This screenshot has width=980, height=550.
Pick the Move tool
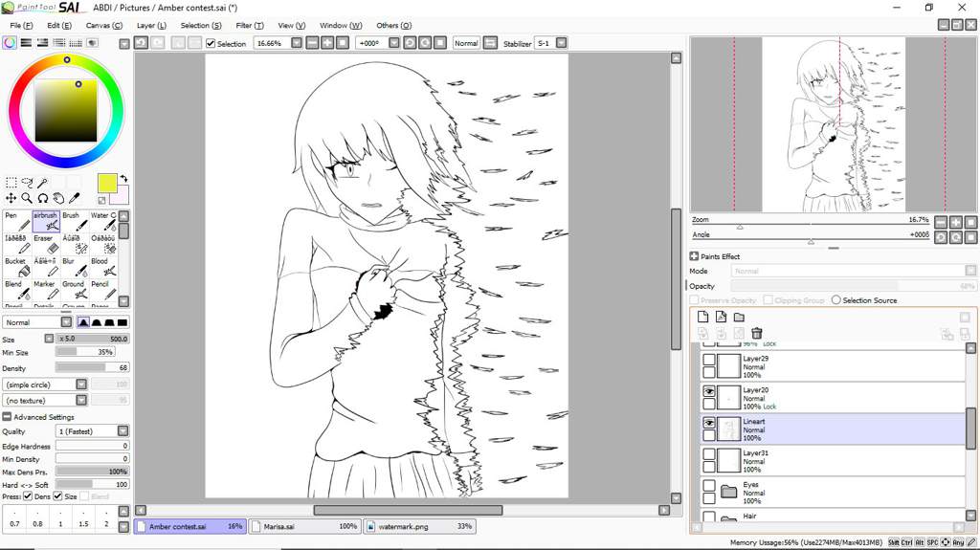click(11, 198)
